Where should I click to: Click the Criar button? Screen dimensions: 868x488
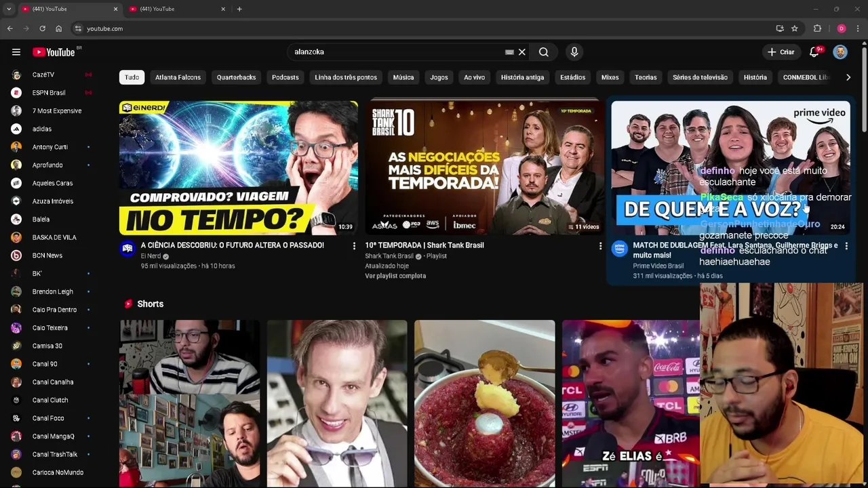tap(781, 52)
